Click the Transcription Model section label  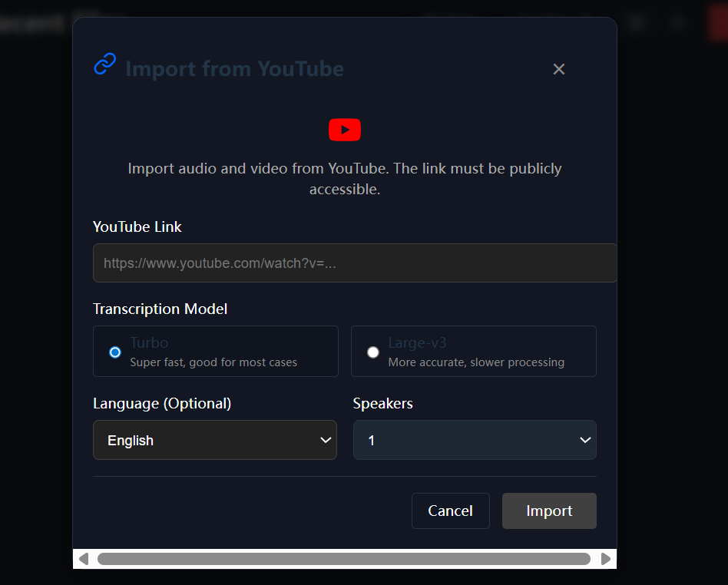(x=160, y=309)
